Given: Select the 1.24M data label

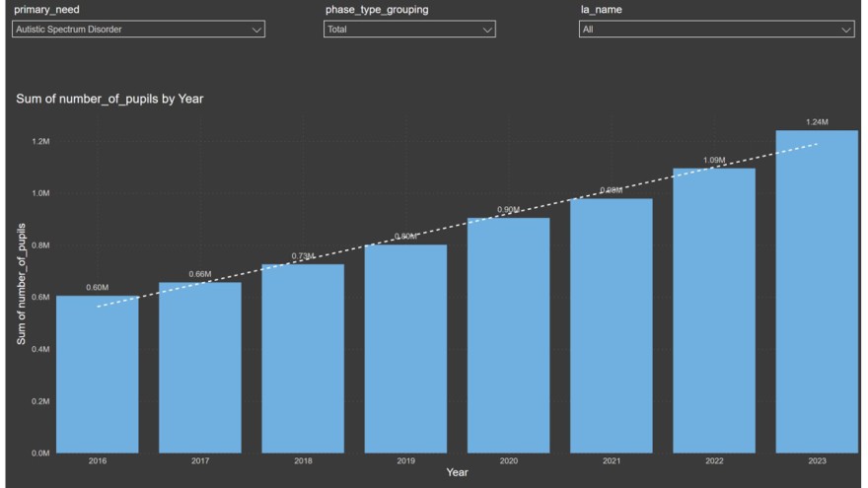Looking at the screenshot, I should (816, 122).
